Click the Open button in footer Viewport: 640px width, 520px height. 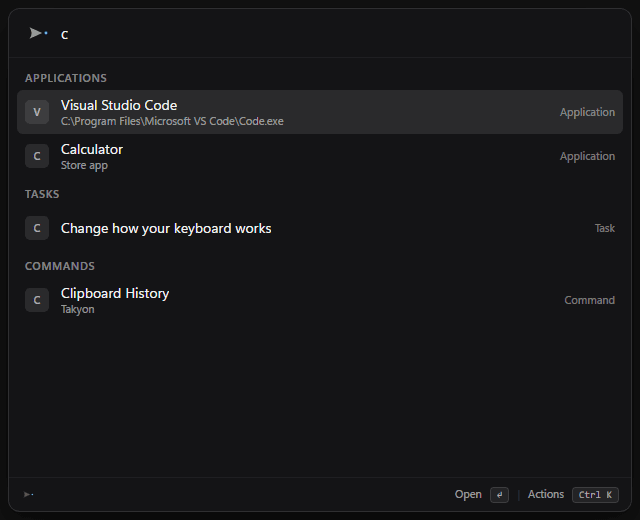point(468,494)
